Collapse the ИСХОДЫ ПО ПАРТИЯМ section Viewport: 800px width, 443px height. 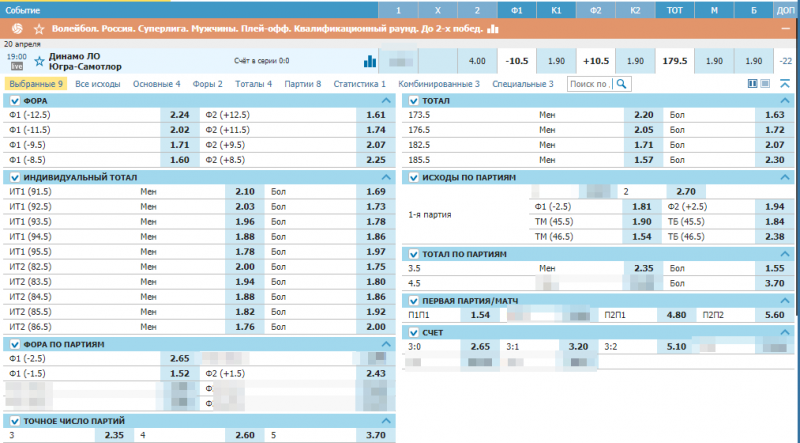tap(787, 177)
